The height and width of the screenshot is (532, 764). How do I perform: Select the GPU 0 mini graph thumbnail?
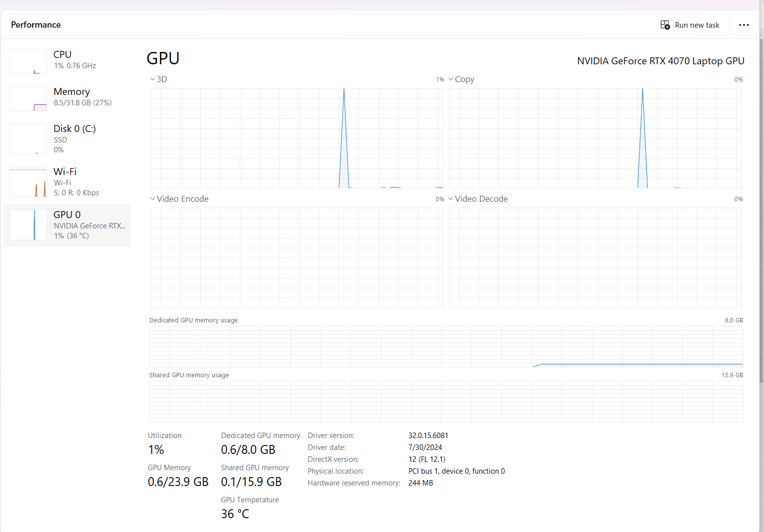28,225
